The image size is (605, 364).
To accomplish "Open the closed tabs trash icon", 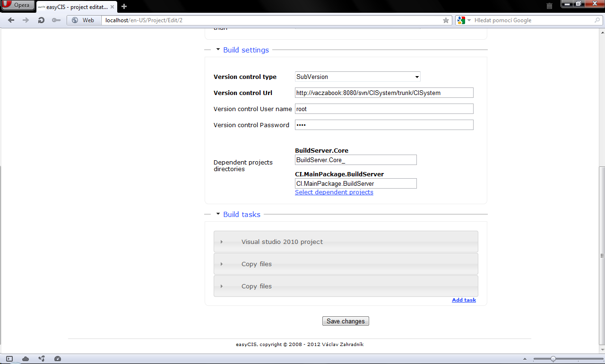I will pyautogui.click(x=549, y=6).
